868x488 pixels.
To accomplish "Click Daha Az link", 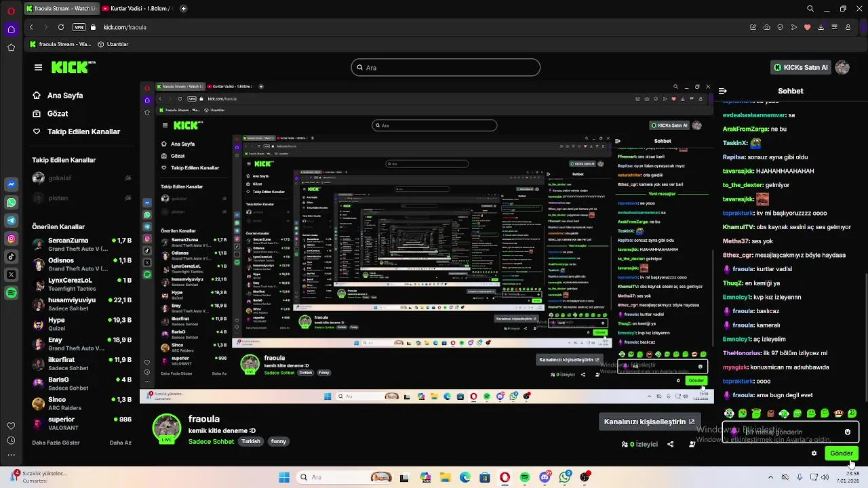I will [121, 443].
